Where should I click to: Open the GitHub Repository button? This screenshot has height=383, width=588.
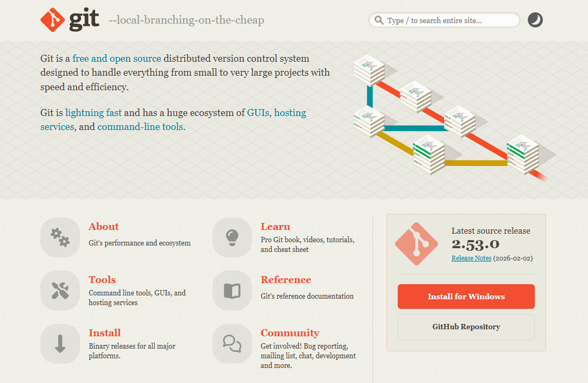(x=466, y=327)
